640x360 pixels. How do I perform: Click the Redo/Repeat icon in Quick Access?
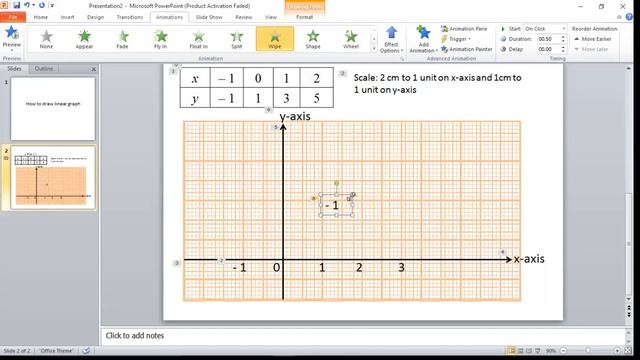pyautogui.click(x=42, y=5)
